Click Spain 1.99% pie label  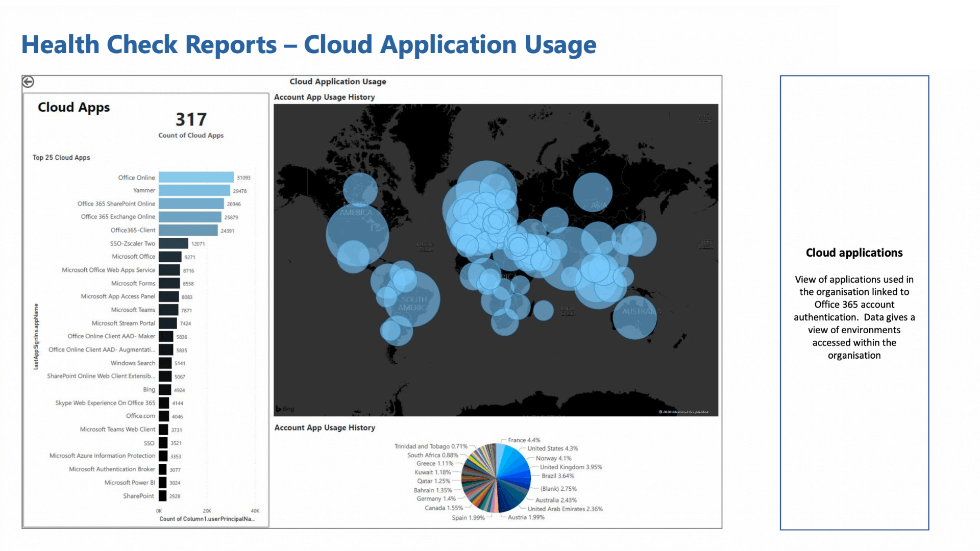click(x=468, y=518)
